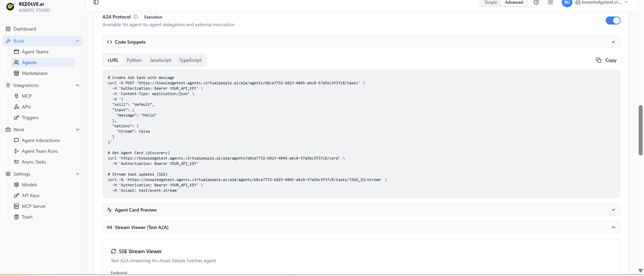Select the Python snippet tab
Screen dimensions: 644x276
[134, 60]
